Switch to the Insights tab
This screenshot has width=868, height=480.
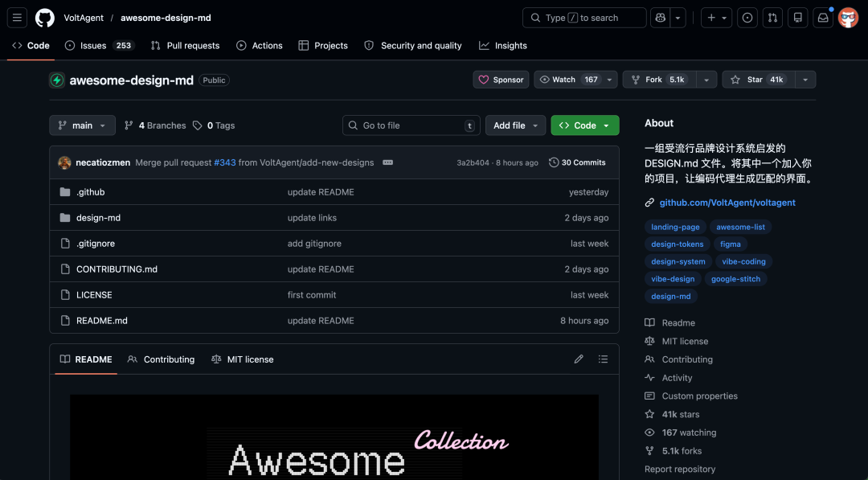tap(502, 45)
